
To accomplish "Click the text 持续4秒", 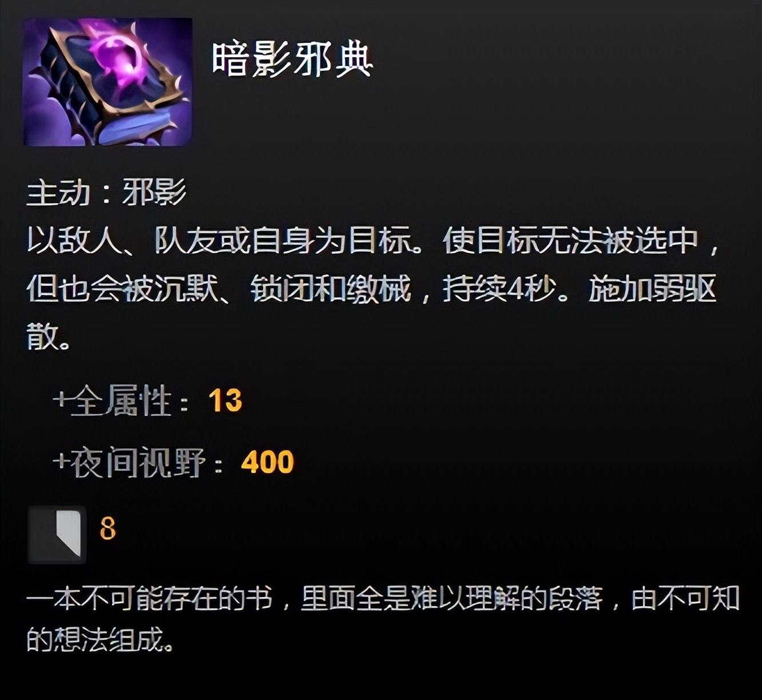I will pos(499,288).
